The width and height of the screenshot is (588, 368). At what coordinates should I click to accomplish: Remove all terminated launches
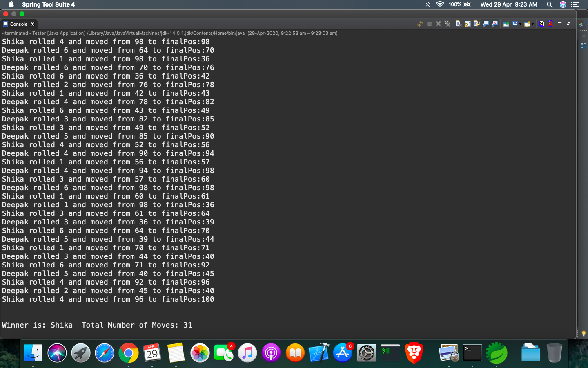point(447,24)
